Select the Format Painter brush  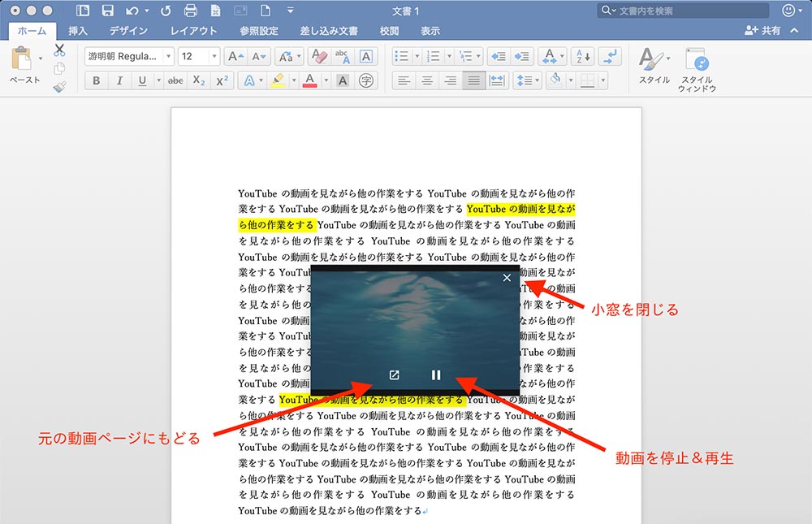point(59,87)
